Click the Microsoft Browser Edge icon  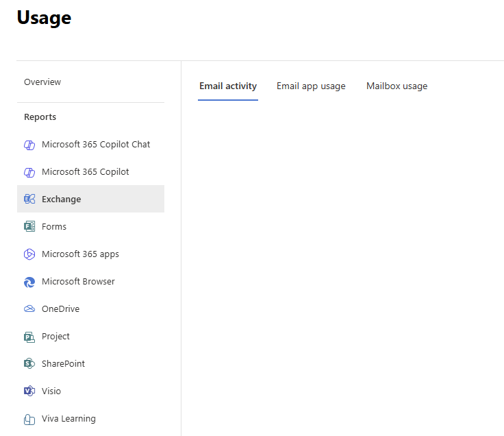pos(29,282)
